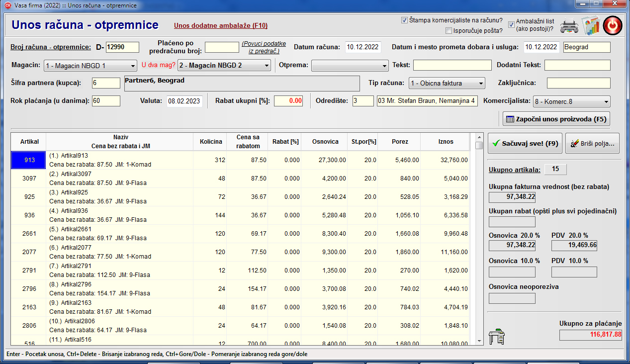The width and height of the screenshot is (630, 364).
Task: Click the Plaćeno po predračunu broj field
Action: point(222,47)
